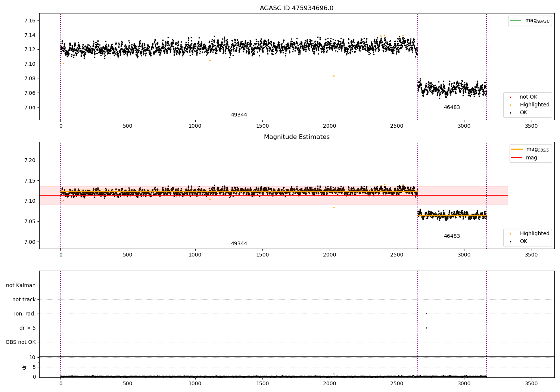This screenshot has height=392, width=560.
Task: Click the "not track" row label
Action: click(x=24, y=299)
